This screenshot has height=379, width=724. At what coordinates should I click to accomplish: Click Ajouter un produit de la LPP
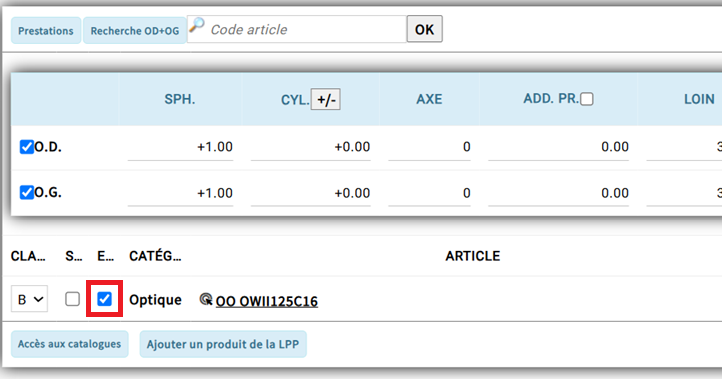(x=223, y=344)
